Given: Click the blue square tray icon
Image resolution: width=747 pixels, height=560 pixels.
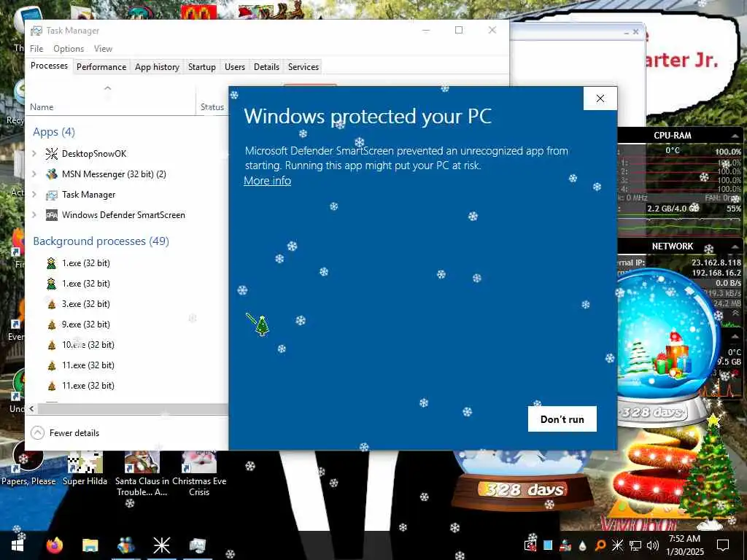Looking at the screenshot, I should [548, 545].
